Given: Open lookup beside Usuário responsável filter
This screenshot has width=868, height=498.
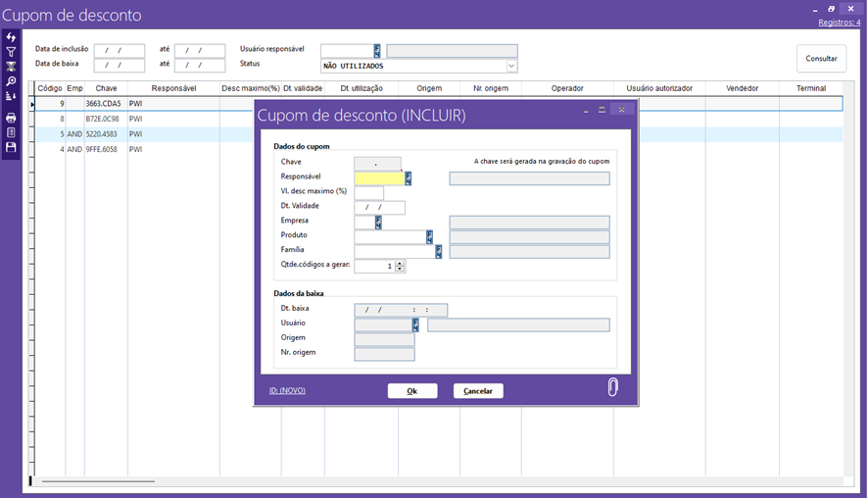Looking at the screenshot, I should pos(377,51).
